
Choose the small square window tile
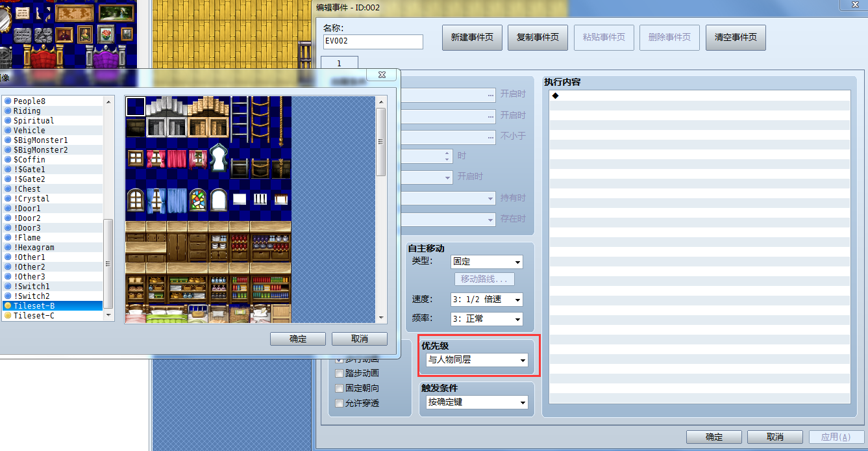point(136,158)
